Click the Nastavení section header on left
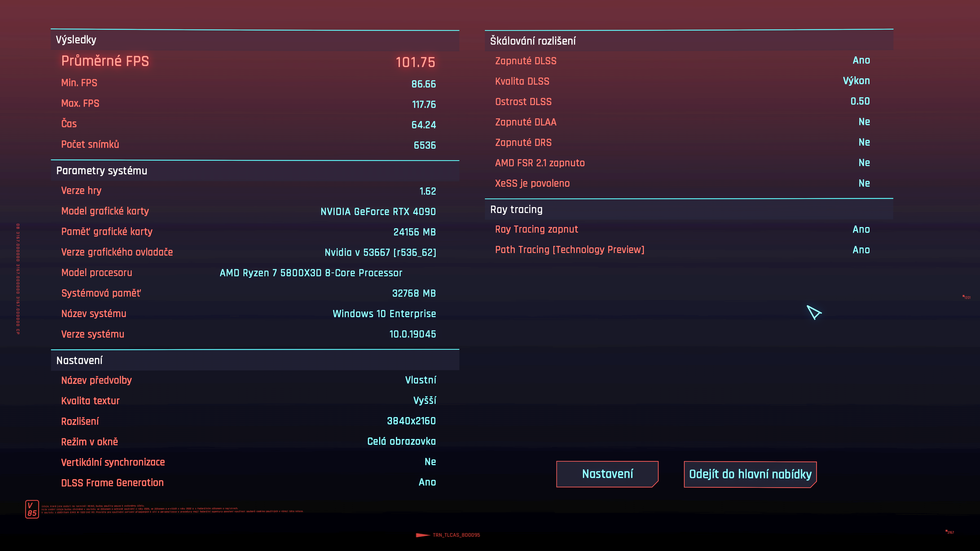The width and height of the screenshot is (980, 551). (x=80, y=360)
